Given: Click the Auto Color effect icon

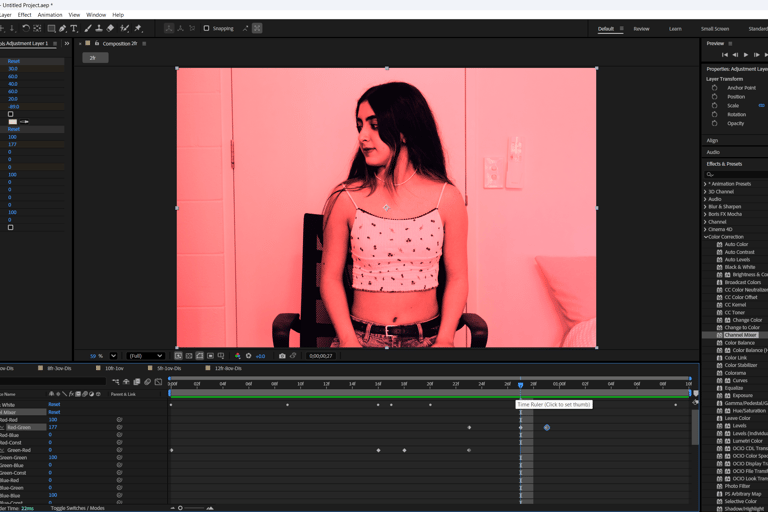Looking at the screenshot, I should pyautogui.click(x=720, y=244).
